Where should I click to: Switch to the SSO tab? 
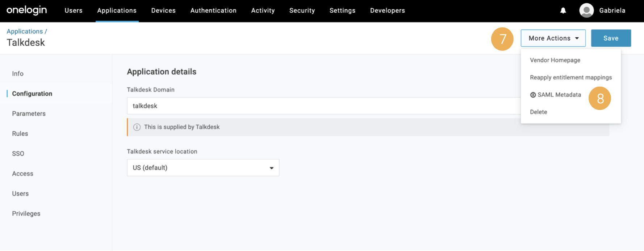[18, 153]
